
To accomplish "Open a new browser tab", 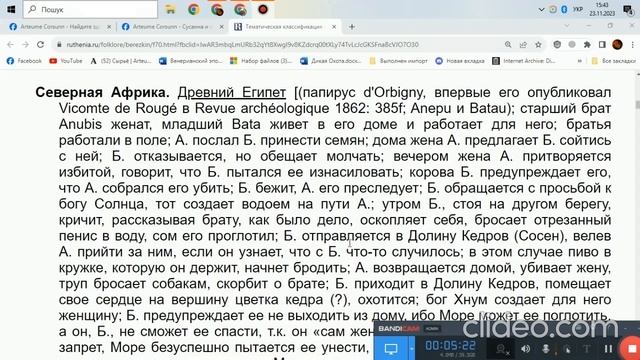I will [351, 27].
